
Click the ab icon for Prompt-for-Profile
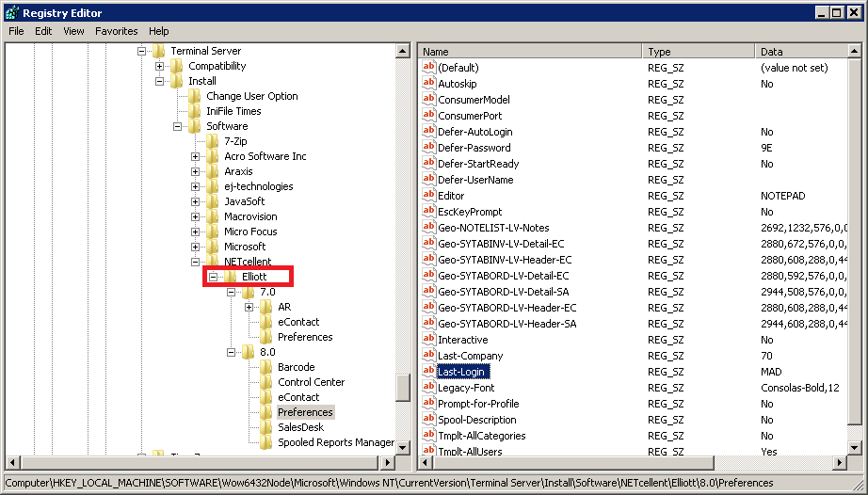(428, 403)
